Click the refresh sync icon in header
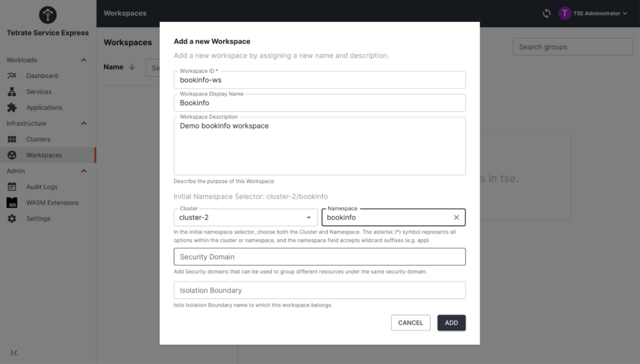 click(x=547, y=13)
